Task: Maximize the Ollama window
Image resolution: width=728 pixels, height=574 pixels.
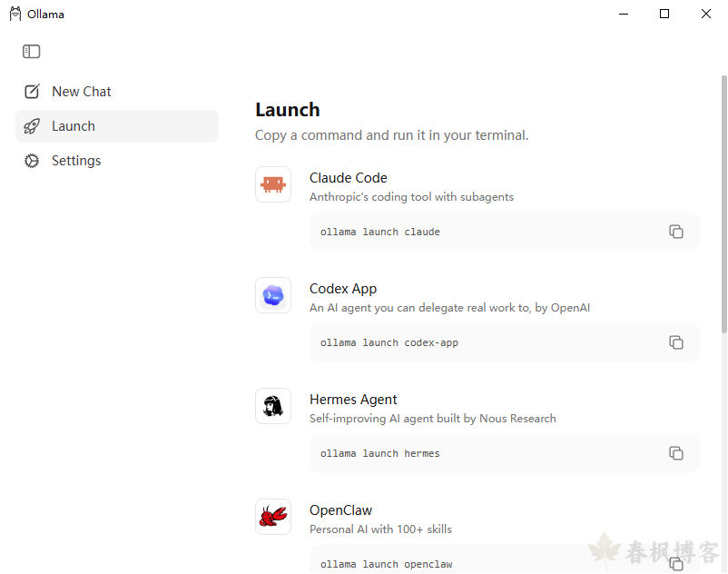Action: tap(664, 14)
